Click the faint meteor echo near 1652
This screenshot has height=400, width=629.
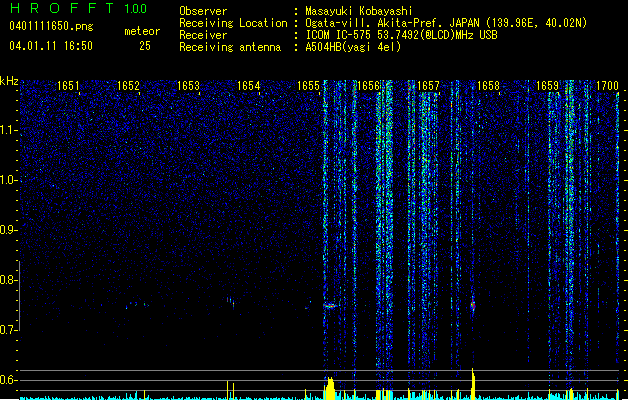(138, 305)
